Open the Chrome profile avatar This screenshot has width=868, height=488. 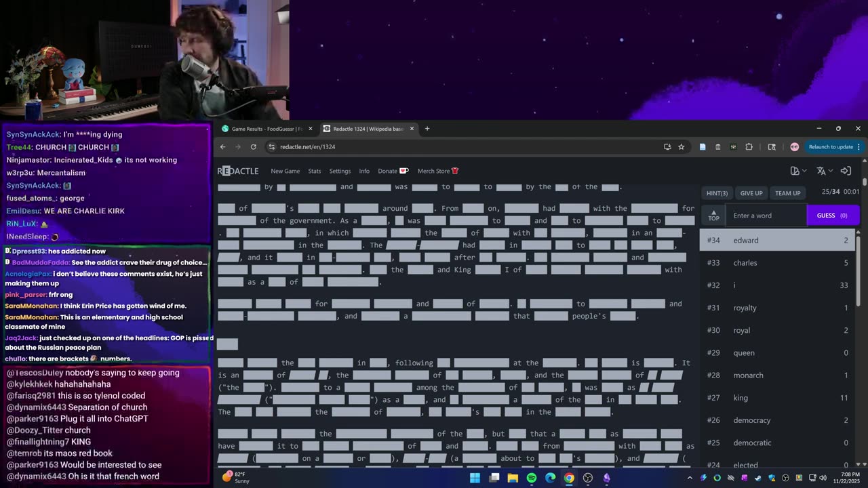pos(795,146)
